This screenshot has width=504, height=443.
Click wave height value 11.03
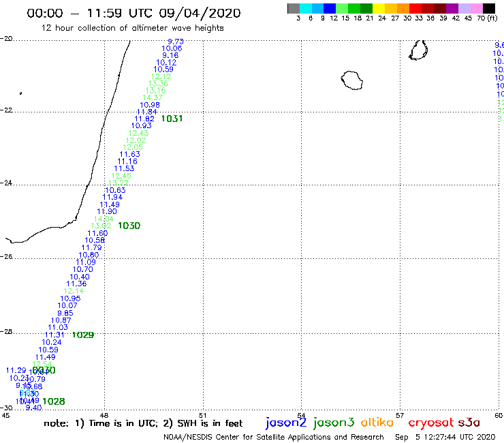[58, 328]
